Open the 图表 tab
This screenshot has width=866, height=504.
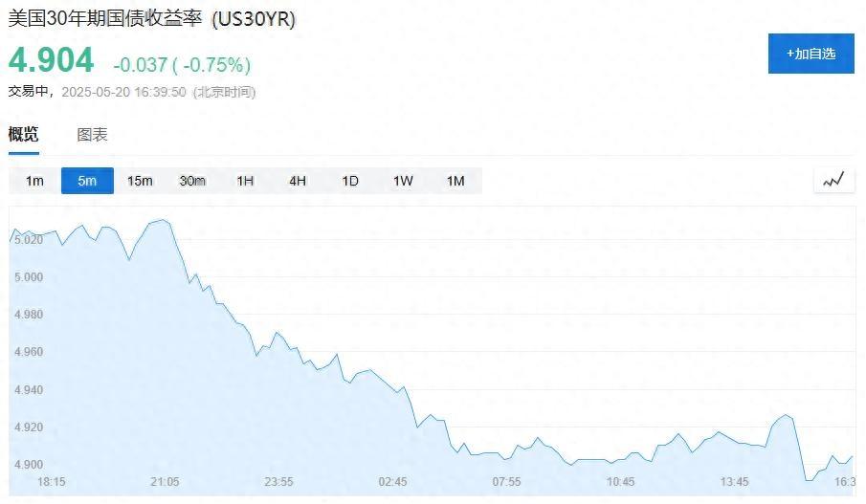[92, 135]
